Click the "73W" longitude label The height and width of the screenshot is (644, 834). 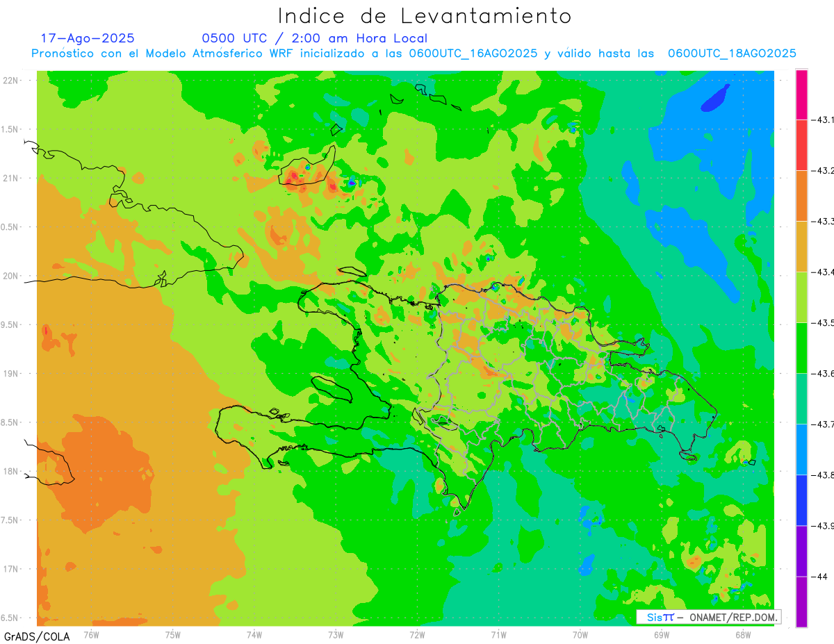tap(336, 634)
